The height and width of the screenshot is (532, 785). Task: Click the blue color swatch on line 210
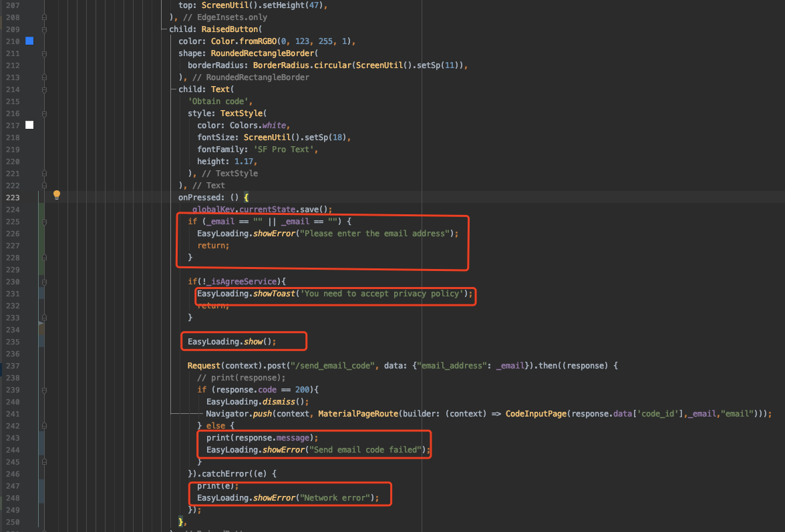29,41
